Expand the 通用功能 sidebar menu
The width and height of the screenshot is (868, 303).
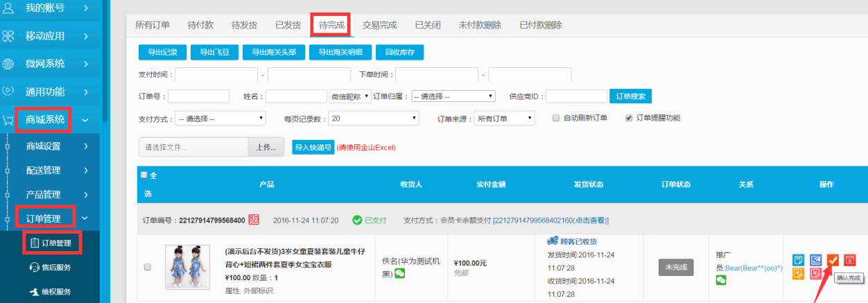(51, 91)
